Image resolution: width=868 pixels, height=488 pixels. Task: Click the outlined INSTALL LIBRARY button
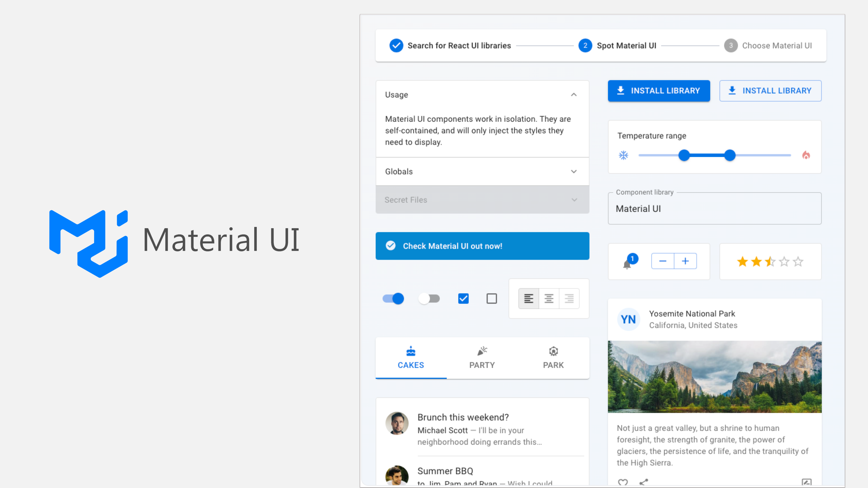(770, 91)
